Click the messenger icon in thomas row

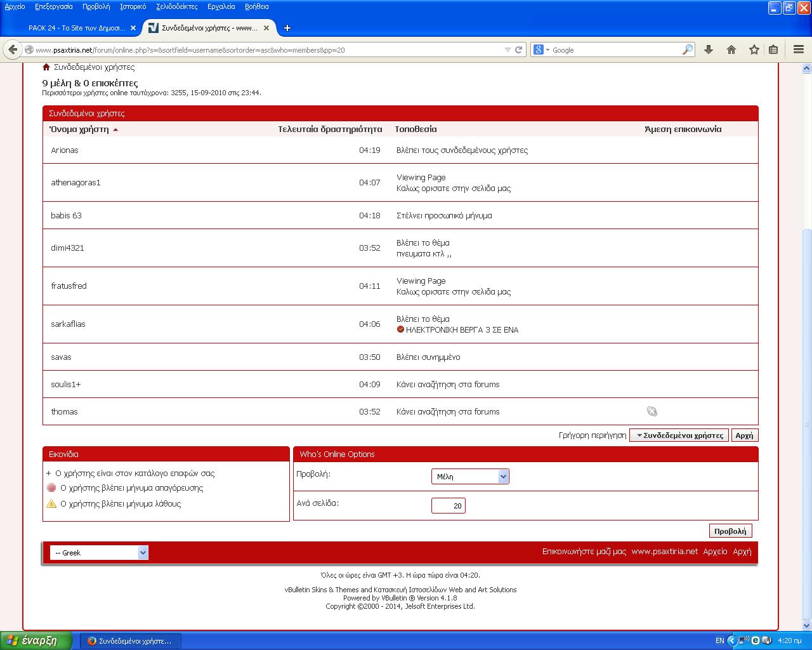[652, 411]
